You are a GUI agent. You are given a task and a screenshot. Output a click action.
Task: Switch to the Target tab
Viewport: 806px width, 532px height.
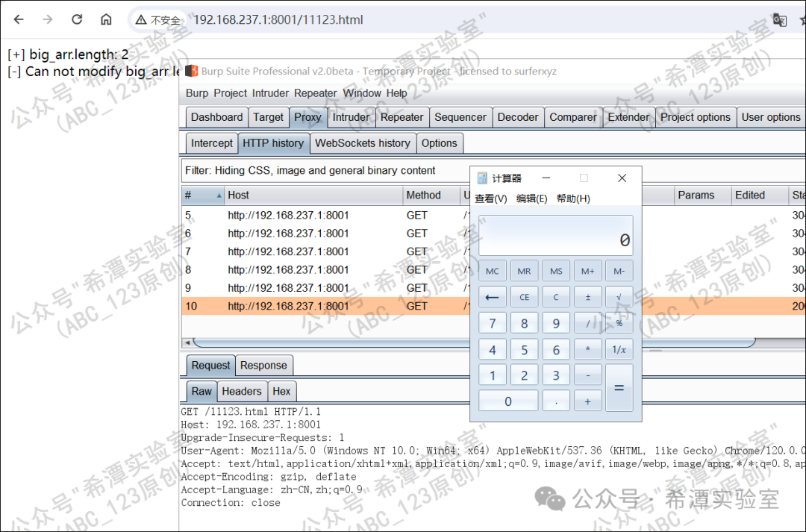pos(268,117)
